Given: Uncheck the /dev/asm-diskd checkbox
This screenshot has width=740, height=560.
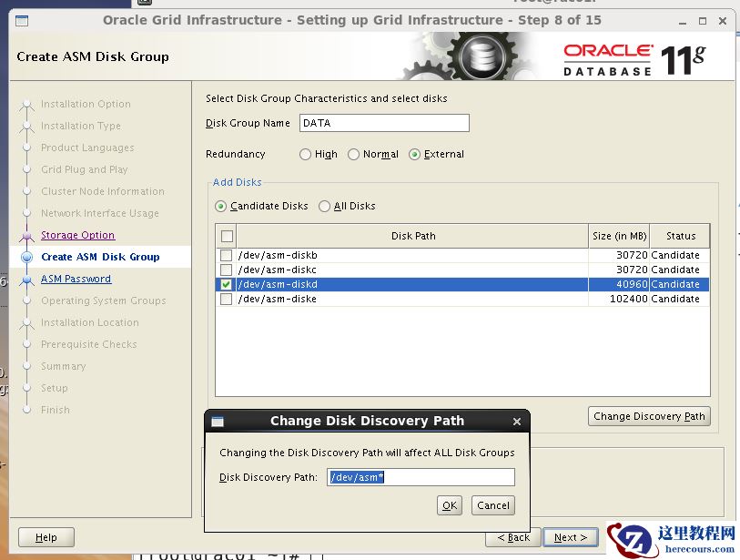Looking at the screenshot, I should 226,285.
